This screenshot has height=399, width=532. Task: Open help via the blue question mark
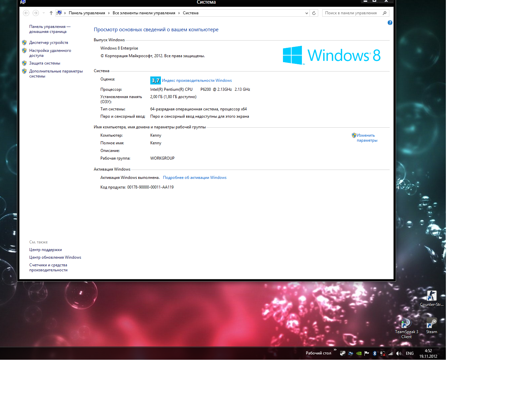click(x=390, y=23)
